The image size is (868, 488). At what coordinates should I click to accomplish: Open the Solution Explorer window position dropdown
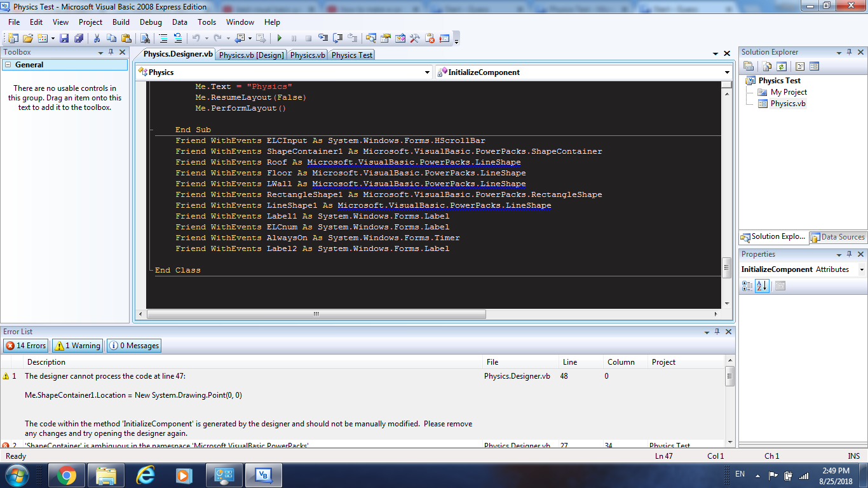pyautogui.click(x=840, y=52)
